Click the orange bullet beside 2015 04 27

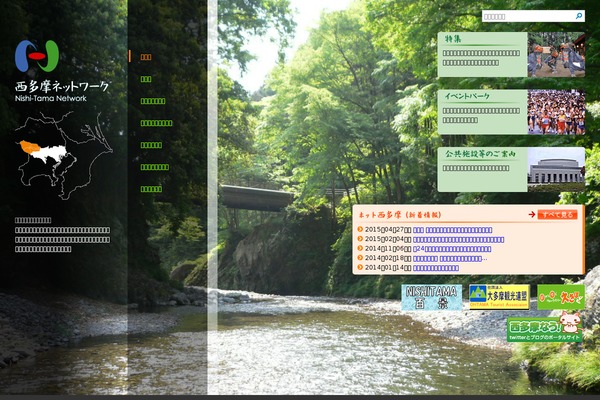click(360, 229)
